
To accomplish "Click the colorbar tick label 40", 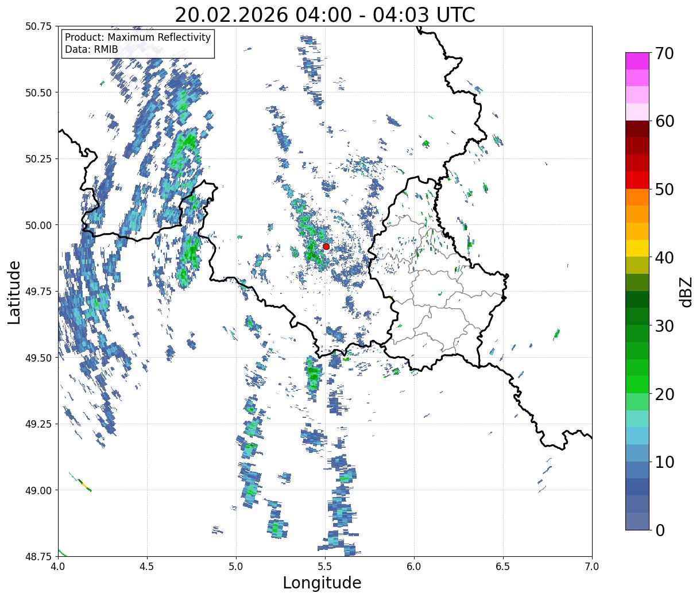I will pyautogui.click(x=664, y=257).
